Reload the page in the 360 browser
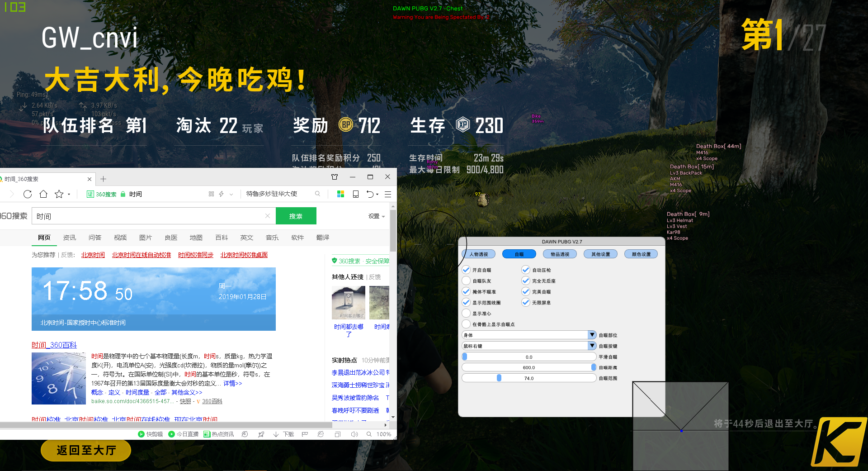The height and width of the screenshot is (471, 868). (x=28, y=194)
